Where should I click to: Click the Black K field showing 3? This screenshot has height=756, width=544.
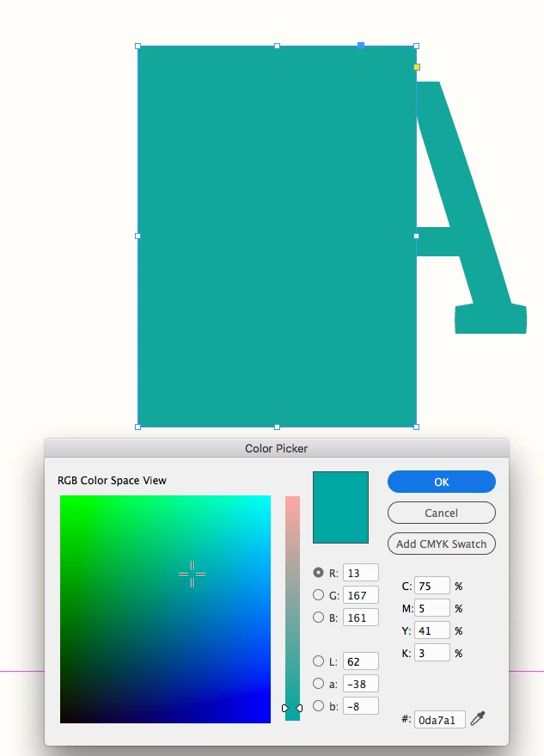[x=431, y=653]
